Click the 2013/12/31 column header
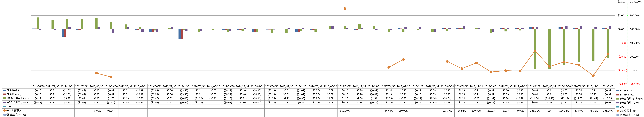 [x=184, y=86]
